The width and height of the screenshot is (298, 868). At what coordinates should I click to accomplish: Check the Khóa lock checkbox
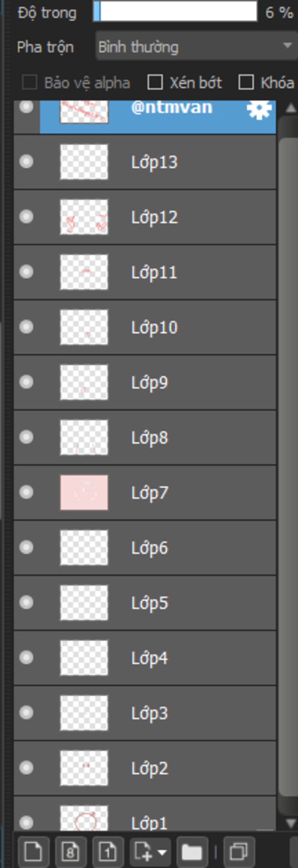coord(246,82)
